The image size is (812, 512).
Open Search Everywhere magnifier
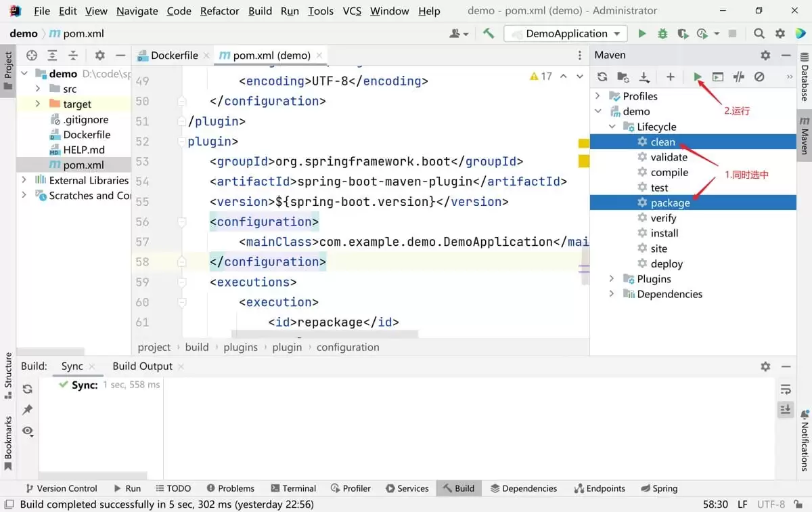(x=759, y=33)
